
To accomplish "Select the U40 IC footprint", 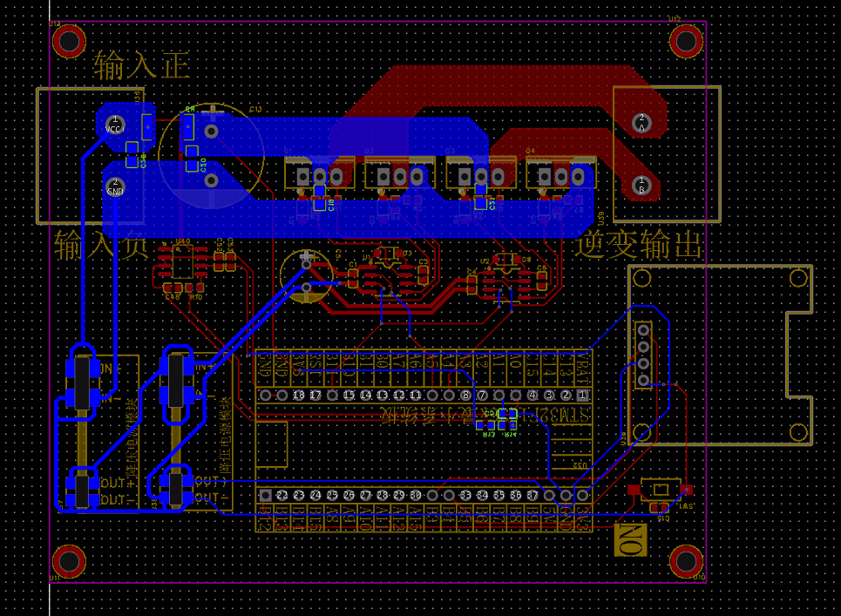I will [182, 261].
